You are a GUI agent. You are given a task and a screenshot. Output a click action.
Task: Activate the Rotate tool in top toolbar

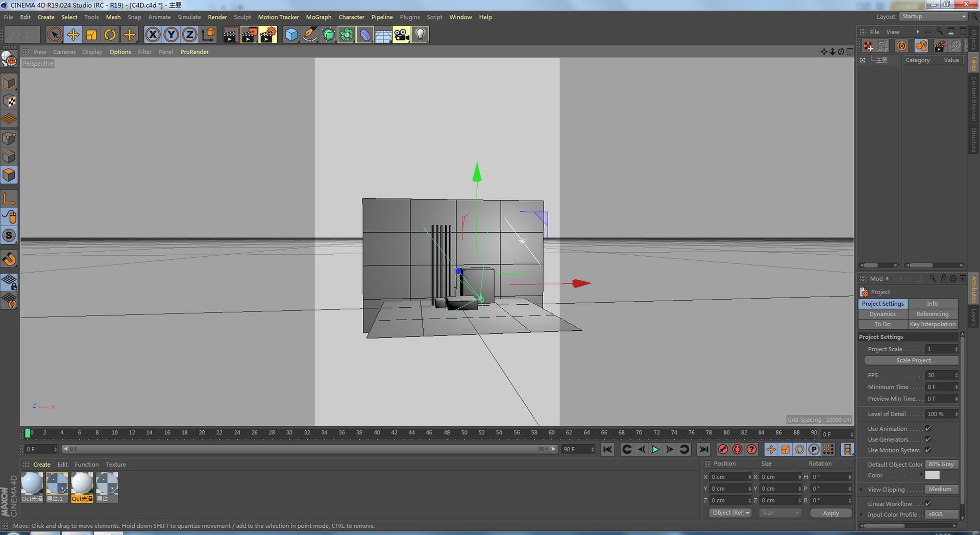click(110, 35)
